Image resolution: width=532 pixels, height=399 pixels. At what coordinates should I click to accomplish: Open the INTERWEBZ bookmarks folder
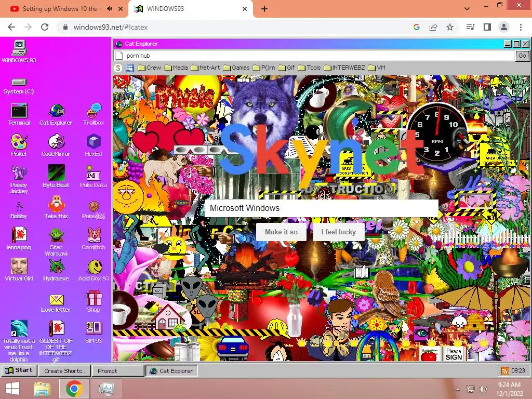tap(344, 68)
